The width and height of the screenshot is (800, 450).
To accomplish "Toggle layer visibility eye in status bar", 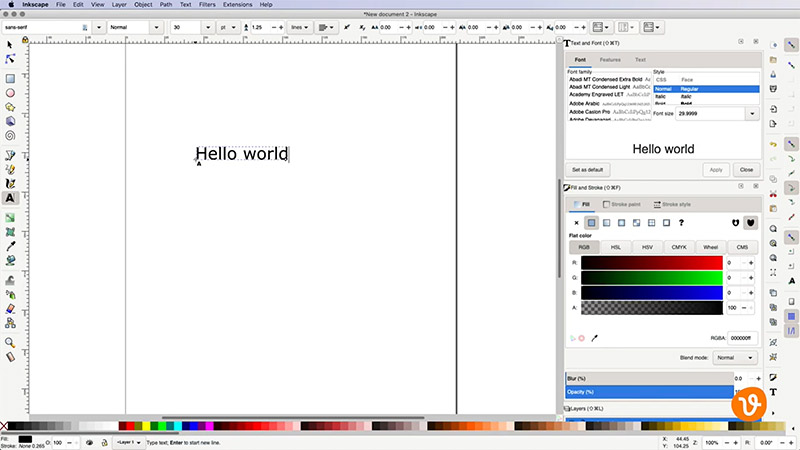I will pyautogui.click(x=89, y=442).
